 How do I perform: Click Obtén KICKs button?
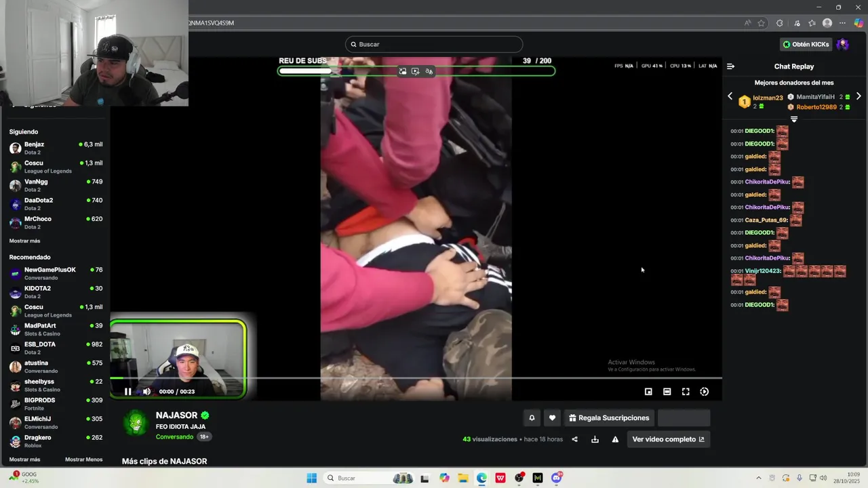click(x=806, y=44)
